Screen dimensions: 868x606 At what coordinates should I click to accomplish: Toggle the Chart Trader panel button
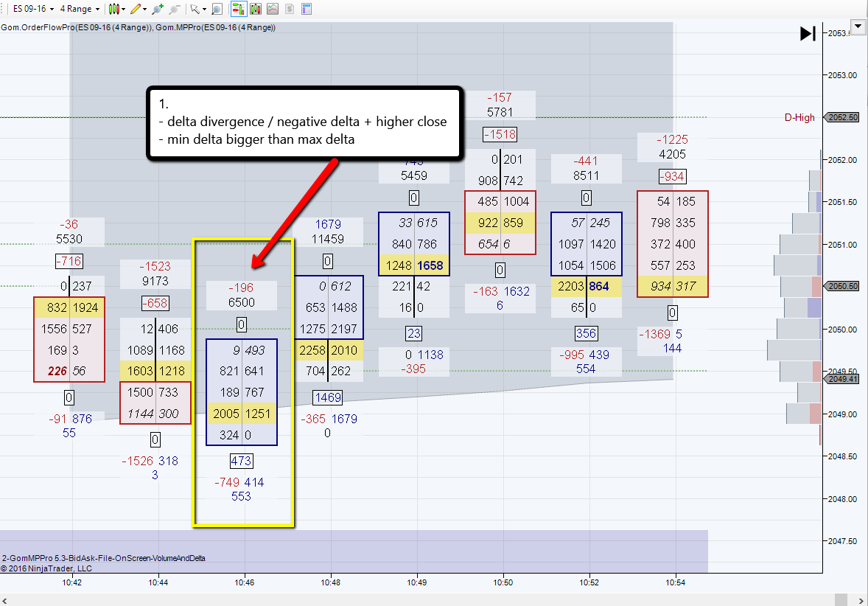coord(239,9)
